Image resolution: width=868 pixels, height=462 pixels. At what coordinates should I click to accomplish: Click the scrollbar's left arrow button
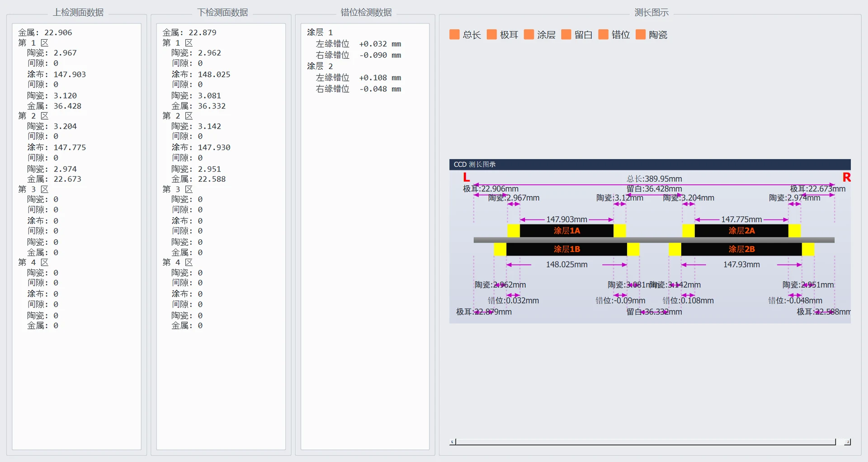[x=452, y=442]
